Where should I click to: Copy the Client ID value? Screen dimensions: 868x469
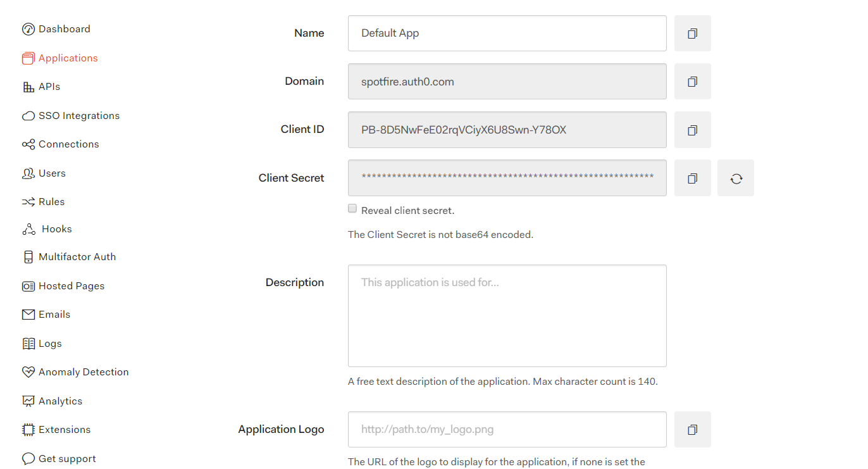[x=693, y=130]
